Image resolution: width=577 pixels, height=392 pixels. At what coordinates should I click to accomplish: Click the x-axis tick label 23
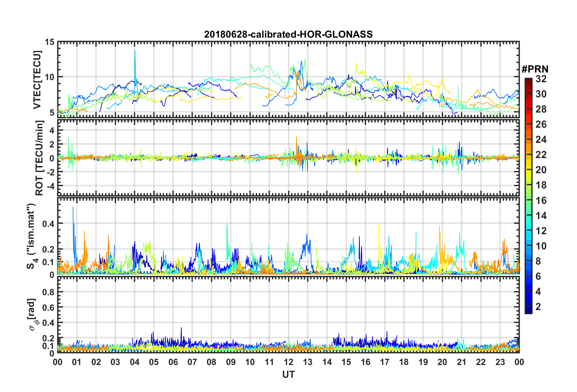pos(500,362)
